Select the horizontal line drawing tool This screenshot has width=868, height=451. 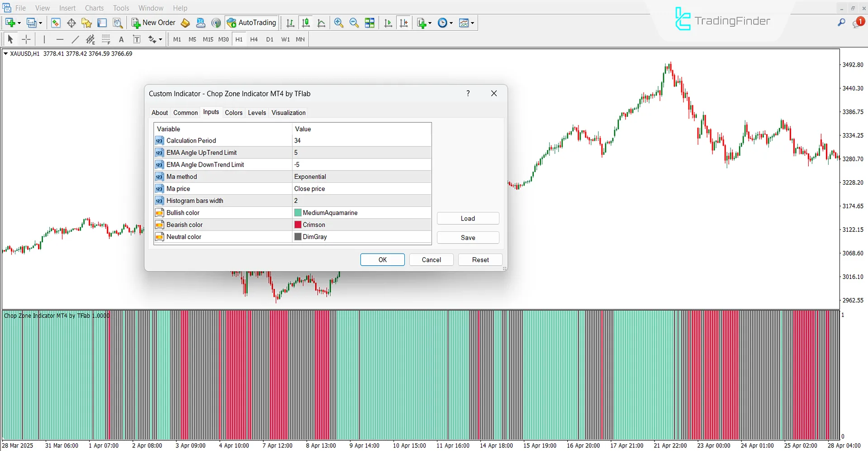(x=60, y=39)
